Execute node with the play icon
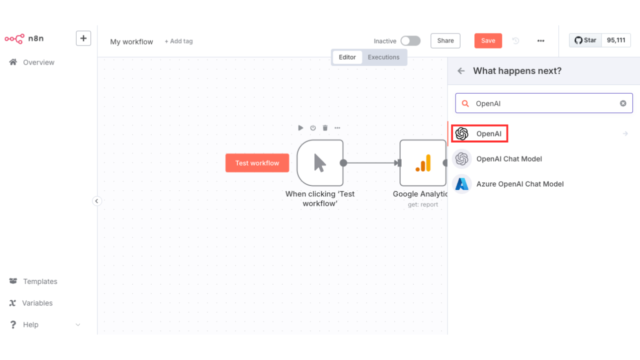The height and width of the screenshot is (360, 640). pyautogui.click(x=300, y=128)
